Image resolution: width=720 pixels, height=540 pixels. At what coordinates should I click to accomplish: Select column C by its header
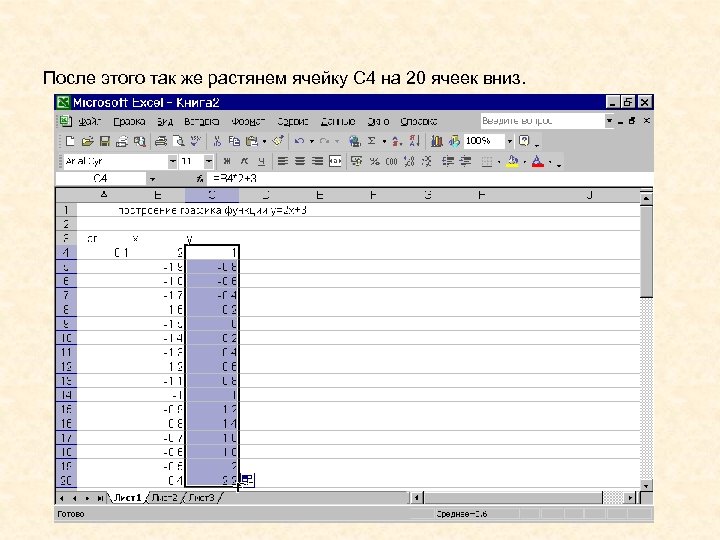(x=212, y=195)
